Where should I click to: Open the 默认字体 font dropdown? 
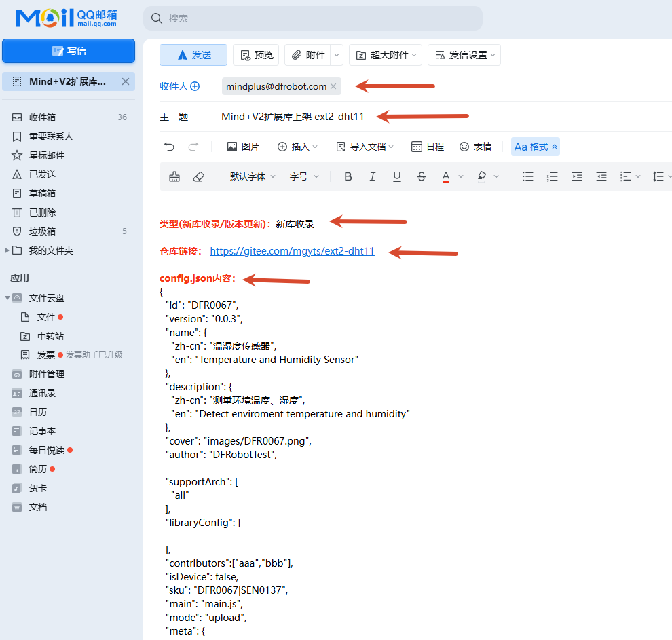coord(253,176)
